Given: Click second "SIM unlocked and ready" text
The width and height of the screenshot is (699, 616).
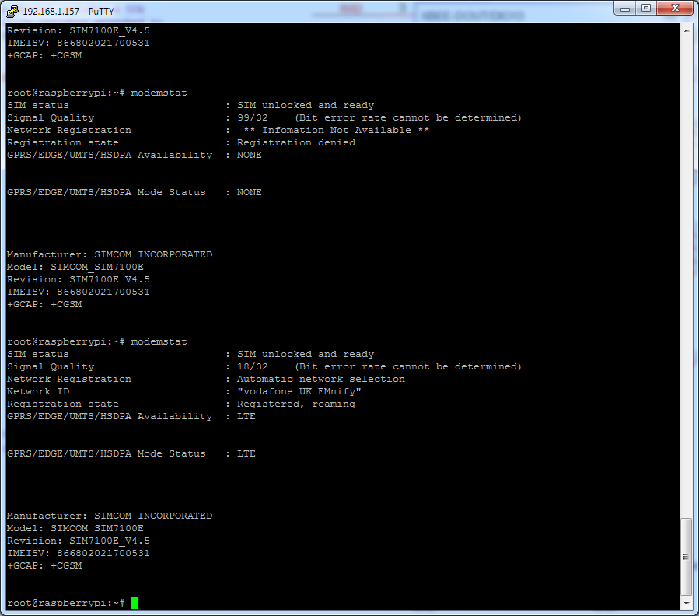Looking at the screenshot, I should point(306,354).
